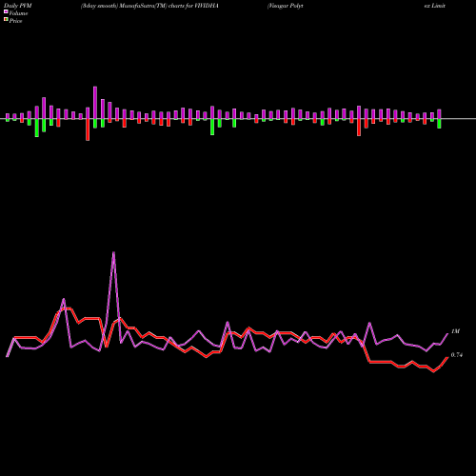476x476 pixels.
Task: Click the Volume legend color swatch
Action: tap(6, 11)
